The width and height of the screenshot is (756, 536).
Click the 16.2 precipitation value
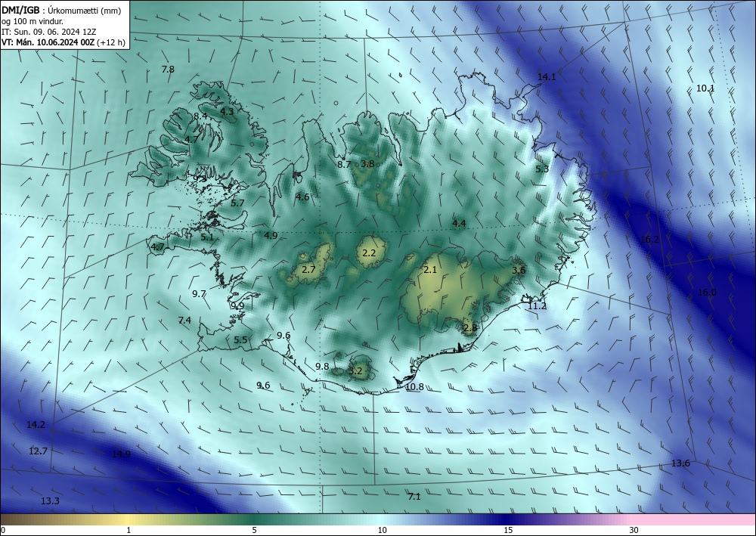[649, 240]
